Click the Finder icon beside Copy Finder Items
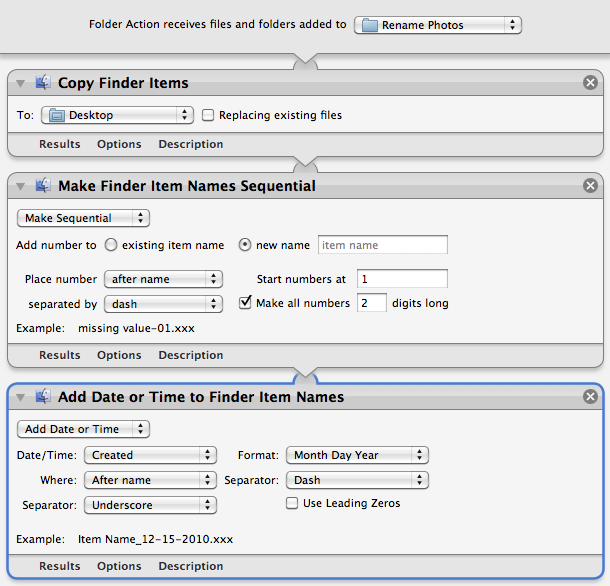Image resolution: width=610 pixels, height=586 pixels. coord(43,82)
